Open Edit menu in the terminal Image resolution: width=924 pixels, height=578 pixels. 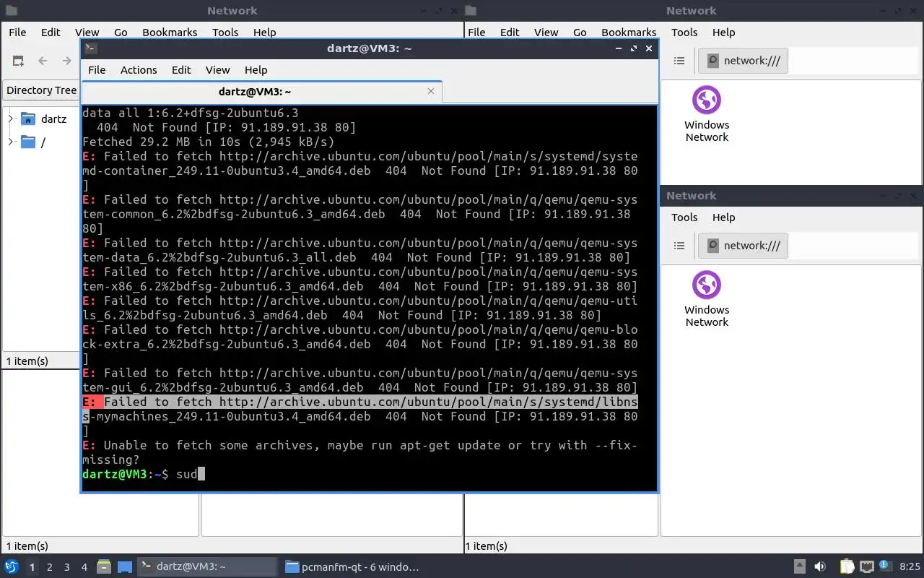pyautogui.click(x=181, y=70)
